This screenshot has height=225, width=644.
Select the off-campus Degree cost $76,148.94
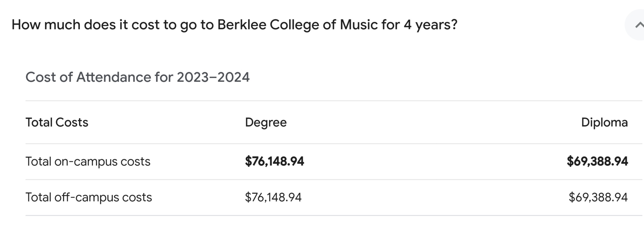(x=273, y=197)
